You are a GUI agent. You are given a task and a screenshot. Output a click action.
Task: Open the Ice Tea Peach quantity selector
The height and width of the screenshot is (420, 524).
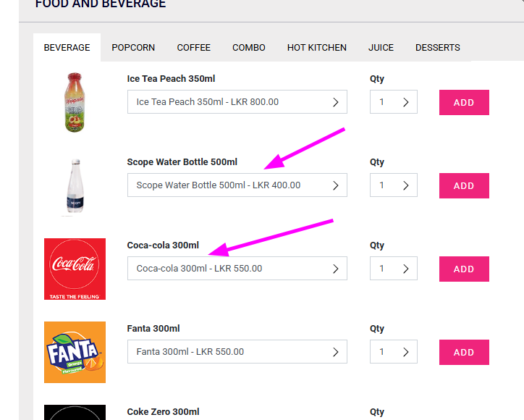pos(393,101)
